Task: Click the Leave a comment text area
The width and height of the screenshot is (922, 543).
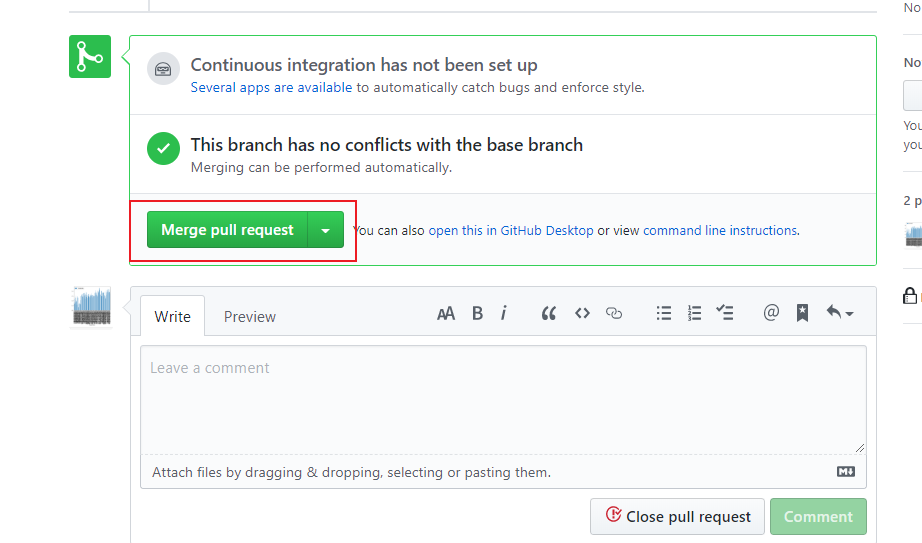Action: (x=503, y=400)
